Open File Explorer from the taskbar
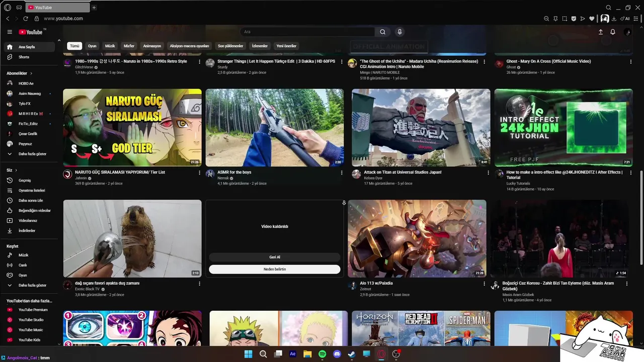Image resolution: width=644 pixels, height=362 pixels. pyautogui.click(x=307, y=354)
